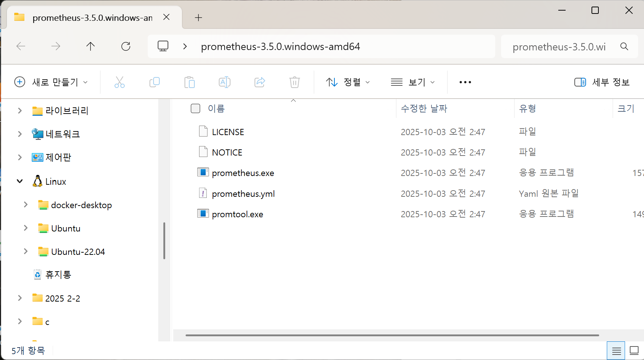Select the 2025 2-2 folder

pyautogui.click(x=56, y=298)
